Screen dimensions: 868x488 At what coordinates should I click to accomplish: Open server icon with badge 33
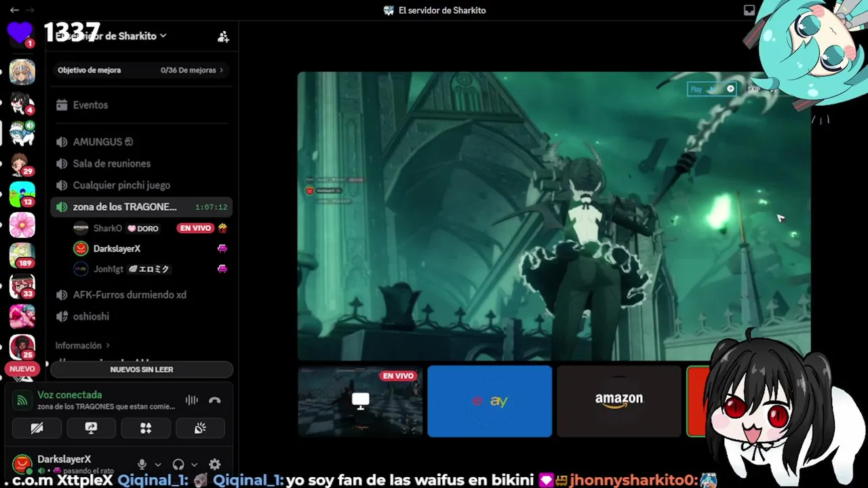(x=22, y=286)
